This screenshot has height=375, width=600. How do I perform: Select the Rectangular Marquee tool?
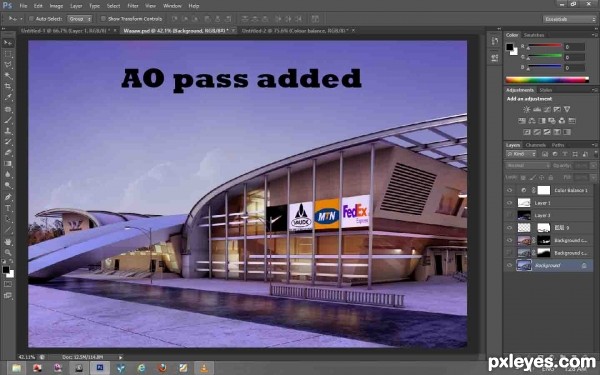(x=8, y=54)
